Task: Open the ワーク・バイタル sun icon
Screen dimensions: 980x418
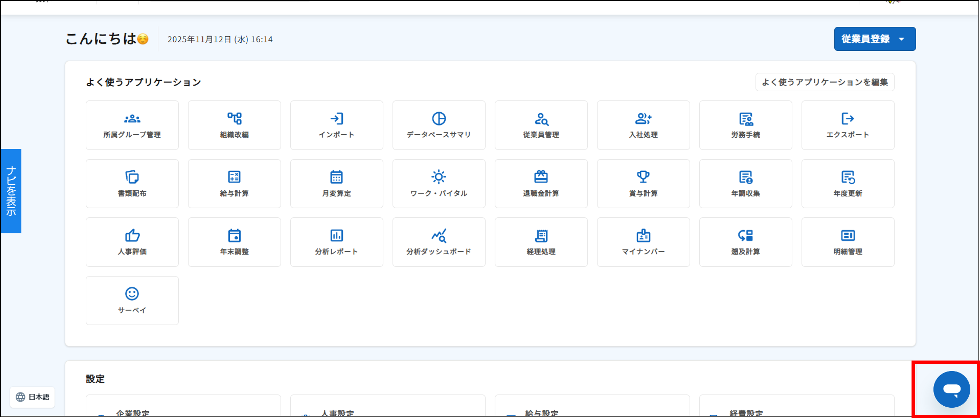Action: tap(439, 184)
